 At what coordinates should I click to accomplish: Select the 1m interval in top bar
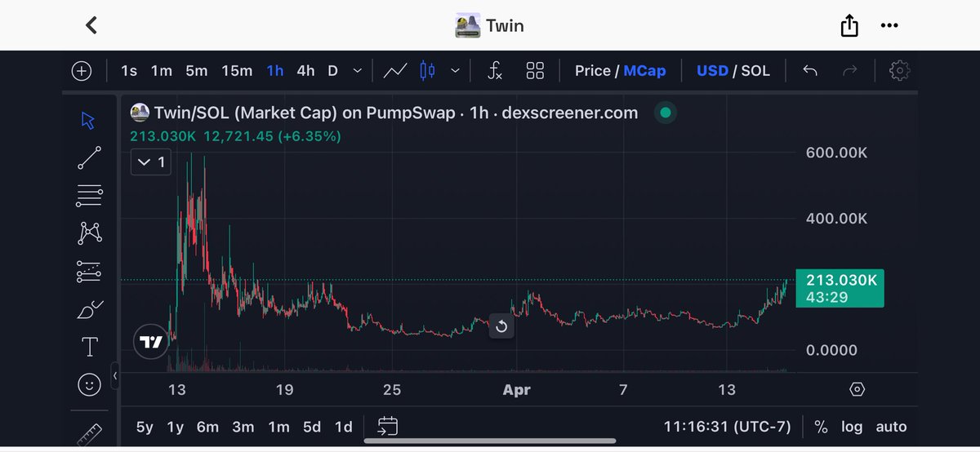(162, 71)
